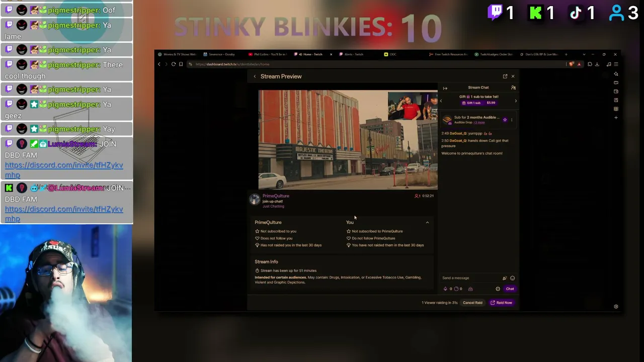Screen dimensions: 644x362
Task: Open the Bits balance icon
Action: click(x=445, y=289)
